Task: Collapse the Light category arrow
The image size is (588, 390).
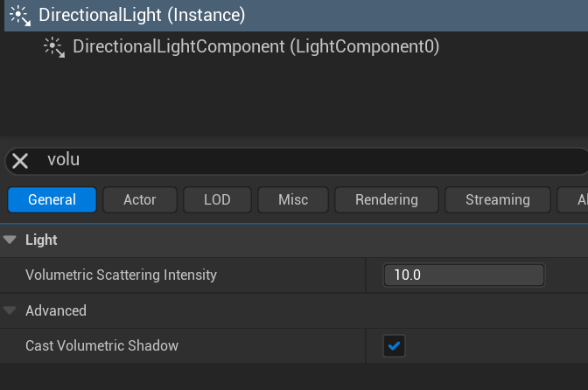Action: coord(10,240)
